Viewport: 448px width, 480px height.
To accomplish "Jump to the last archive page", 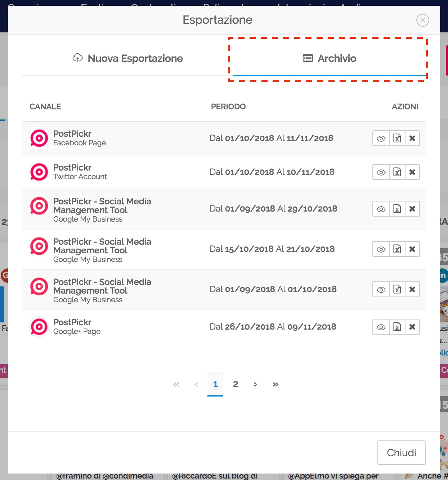I will 275,384.
